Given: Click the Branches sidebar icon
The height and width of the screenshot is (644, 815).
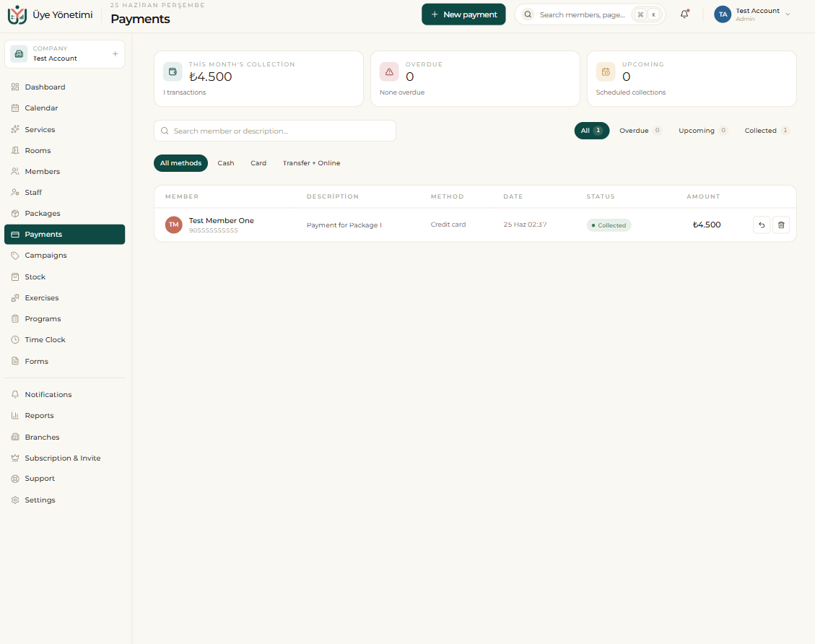Looking at the screenshot, I should (x=15, y=437).
